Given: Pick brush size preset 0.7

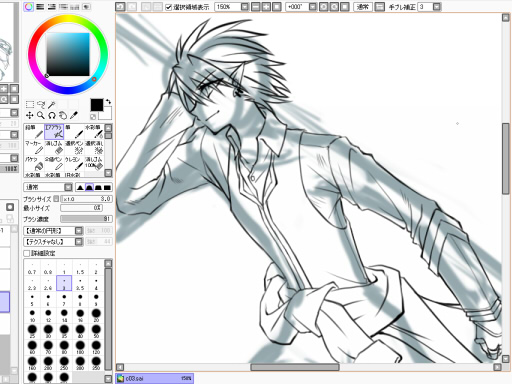Looking at the screenshot, I should point(32,268).
